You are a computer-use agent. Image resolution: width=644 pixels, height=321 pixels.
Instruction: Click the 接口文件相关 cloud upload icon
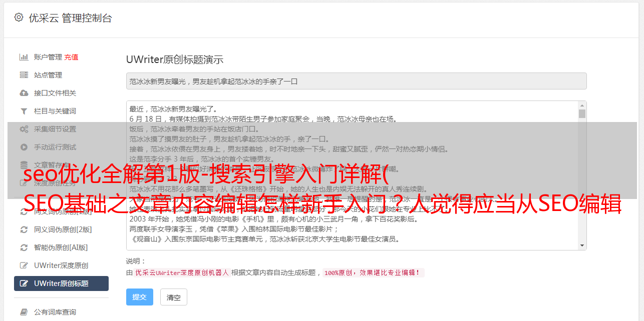[x=24, y=93]
